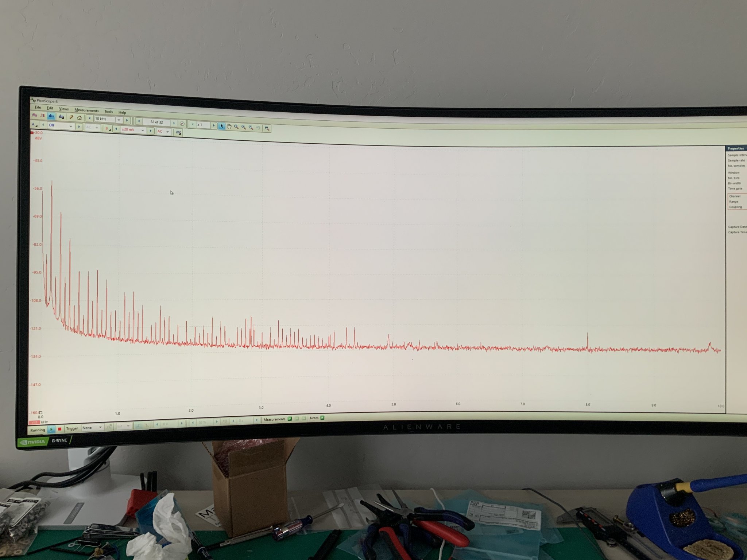Open the File menu

tap(38, 107)
